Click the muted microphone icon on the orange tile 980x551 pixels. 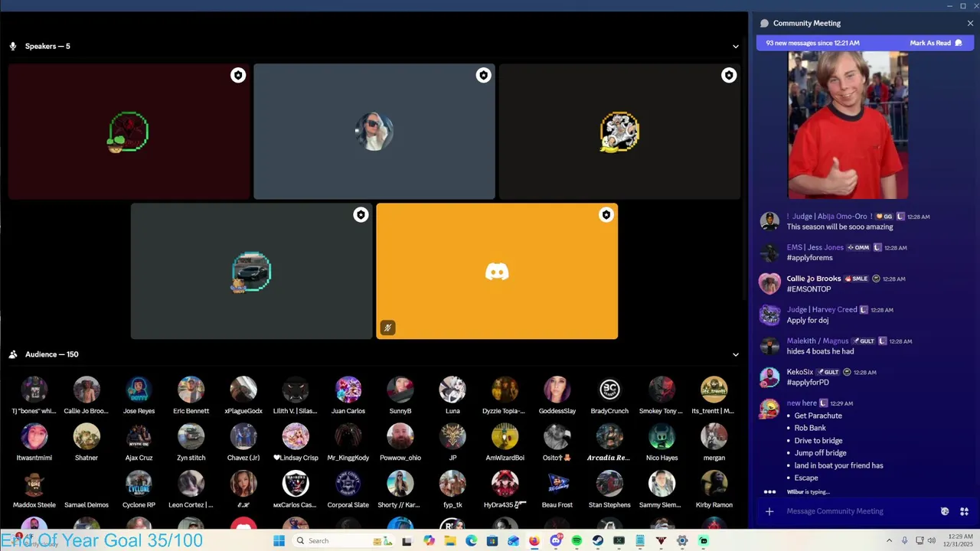387,328
